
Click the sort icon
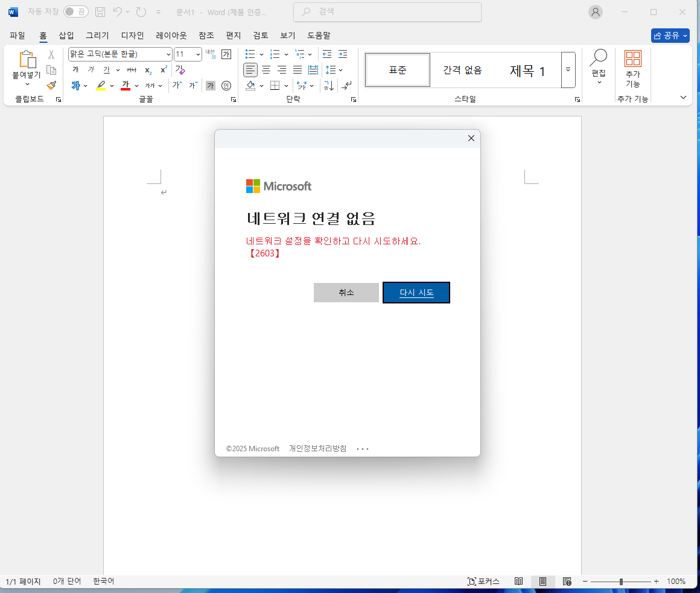(328, 85)
